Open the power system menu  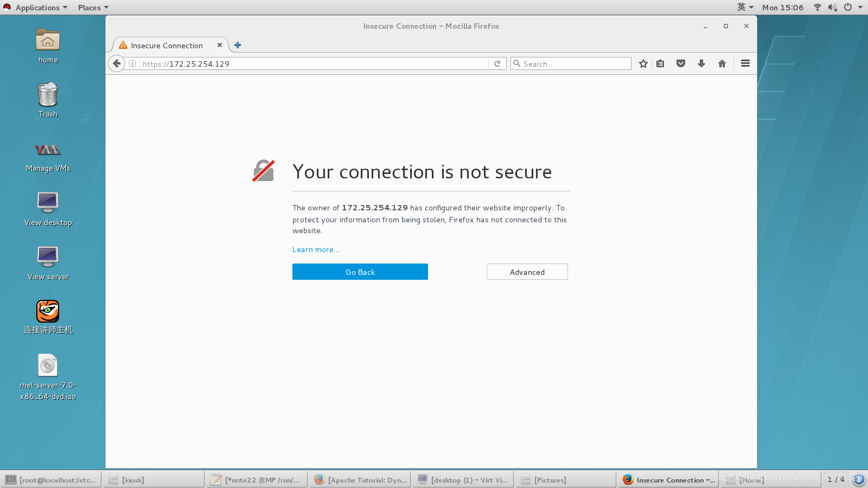[853, 7]
